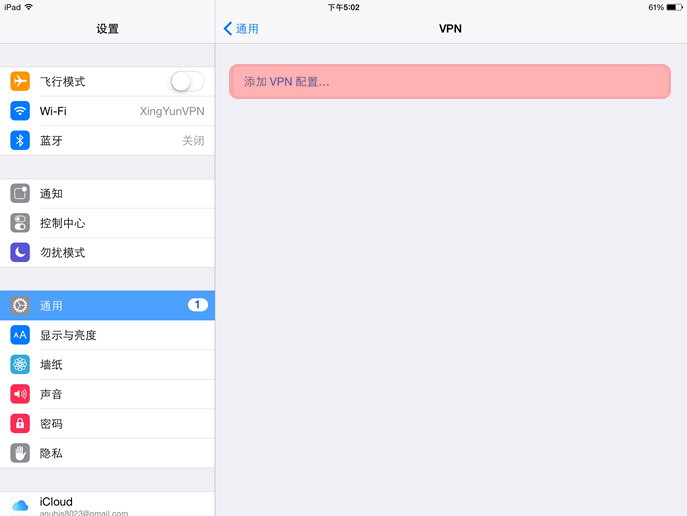Tap the Passcode (密码) lock icon
Image resolution: width=687 pixels, height=516 pixels.
[20, 424]
